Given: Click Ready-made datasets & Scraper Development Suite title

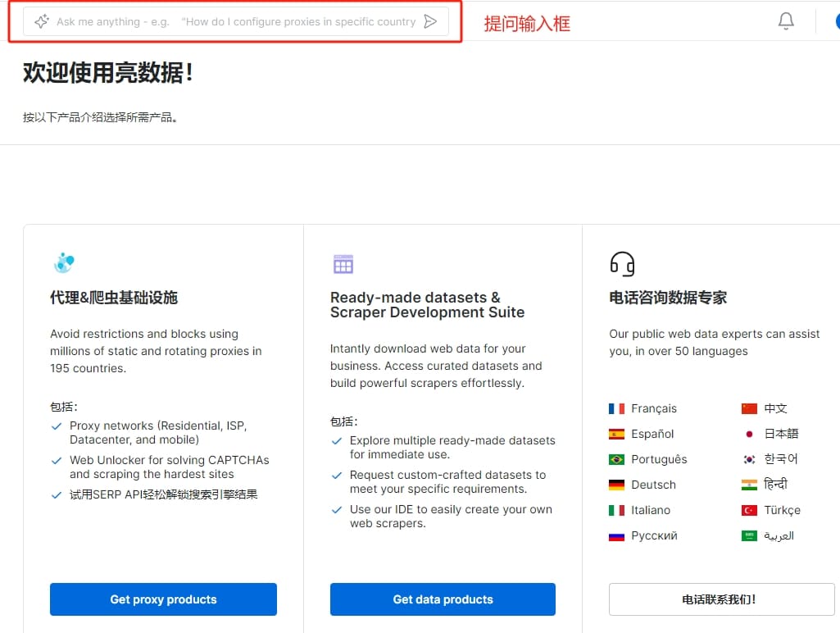Looking at the screenshot, I should 427,304.
